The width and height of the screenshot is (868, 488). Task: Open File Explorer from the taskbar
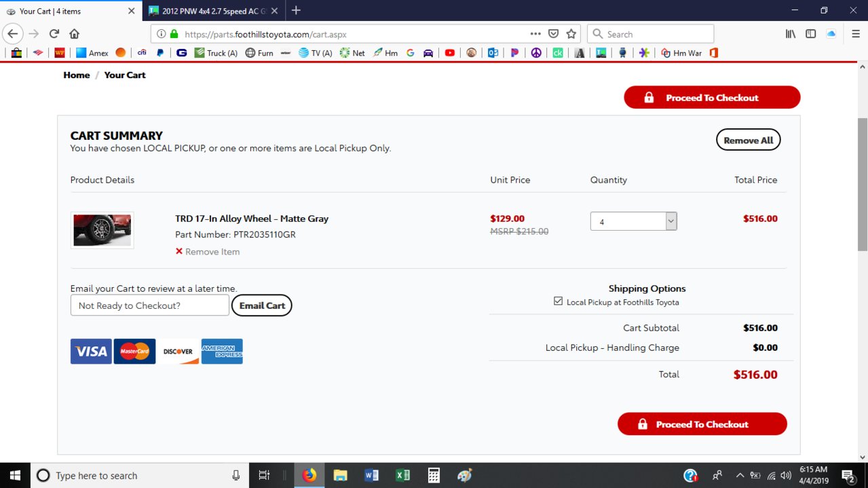click(x=340, y=475)
